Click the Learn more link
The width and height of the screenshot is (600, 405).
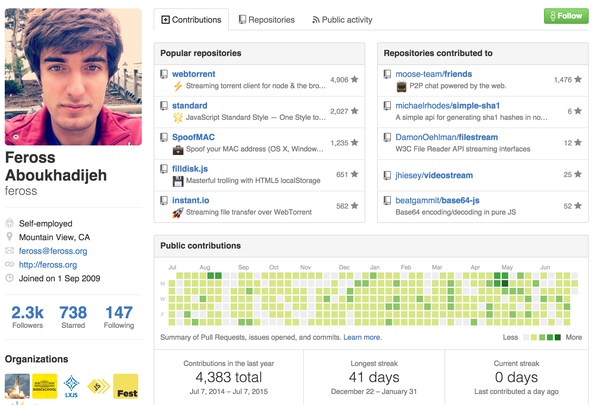click(362, 337)
